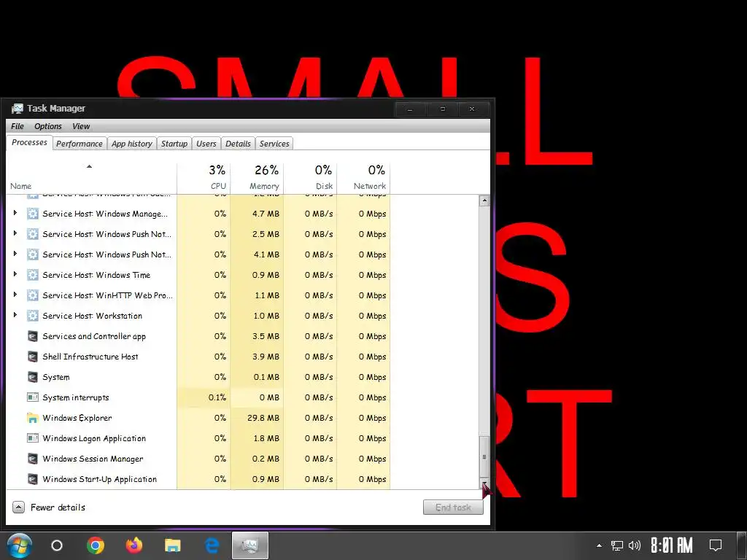The width and height of the screenshot is (747, 560).
Task: Open the network icon in system tray
Action: click(x=617, y=545)
